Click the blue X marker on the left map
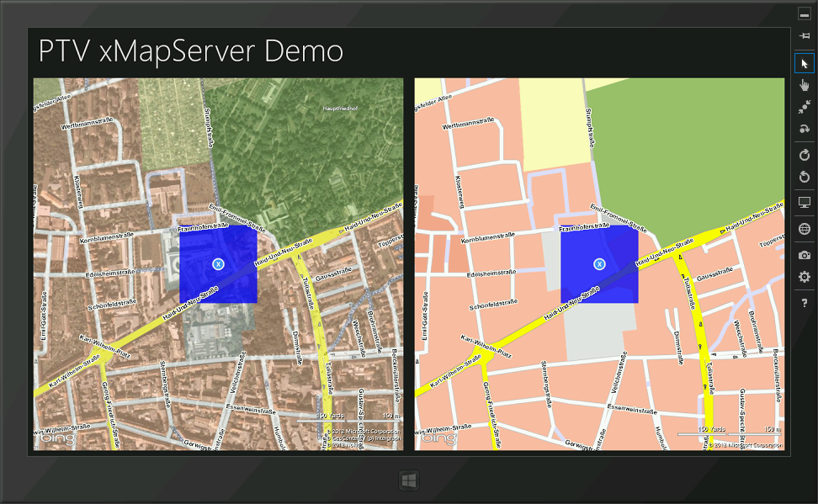The width and height of the screenshot is (818, 504). pyautogui.click(x=217, y=263)
